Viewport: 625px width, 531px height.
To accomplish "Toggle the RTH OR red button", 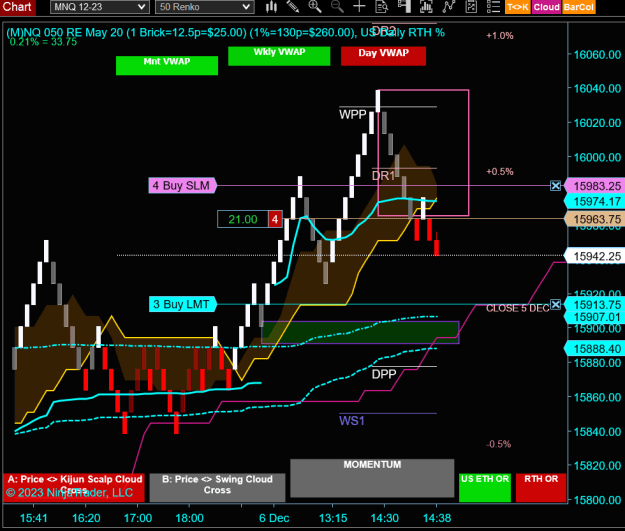I will 541,487.
